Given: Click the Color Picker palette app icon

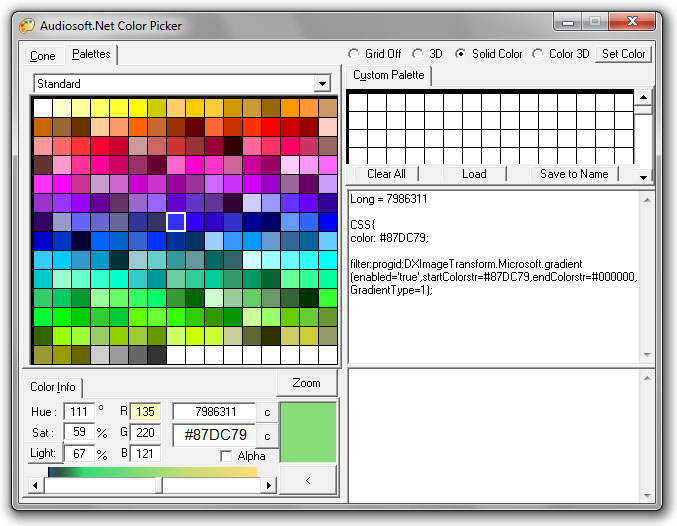Looking at the screenshot, I should (27, 25).
